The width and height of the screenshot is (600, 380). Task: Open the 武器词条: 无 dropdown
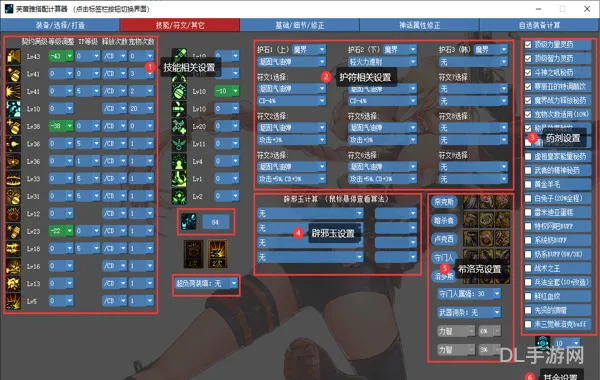coord(469,312)
